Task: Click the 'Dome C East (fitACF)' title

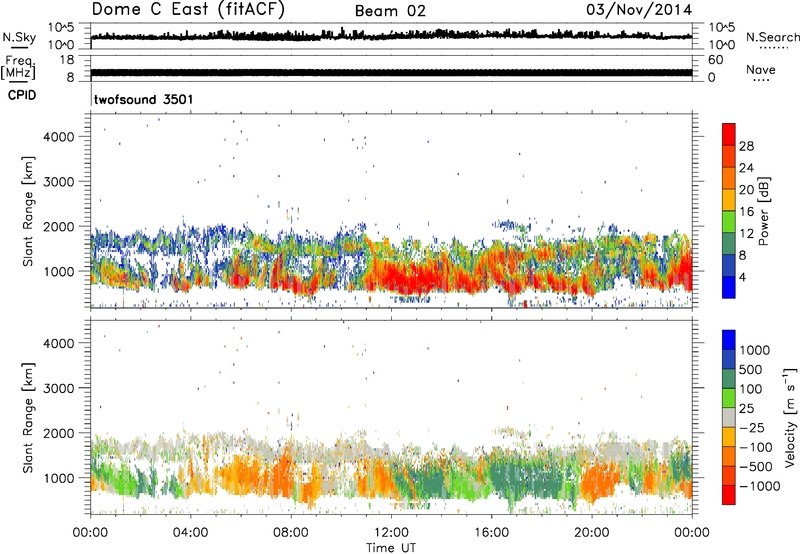Action: [x=188, y=10]
